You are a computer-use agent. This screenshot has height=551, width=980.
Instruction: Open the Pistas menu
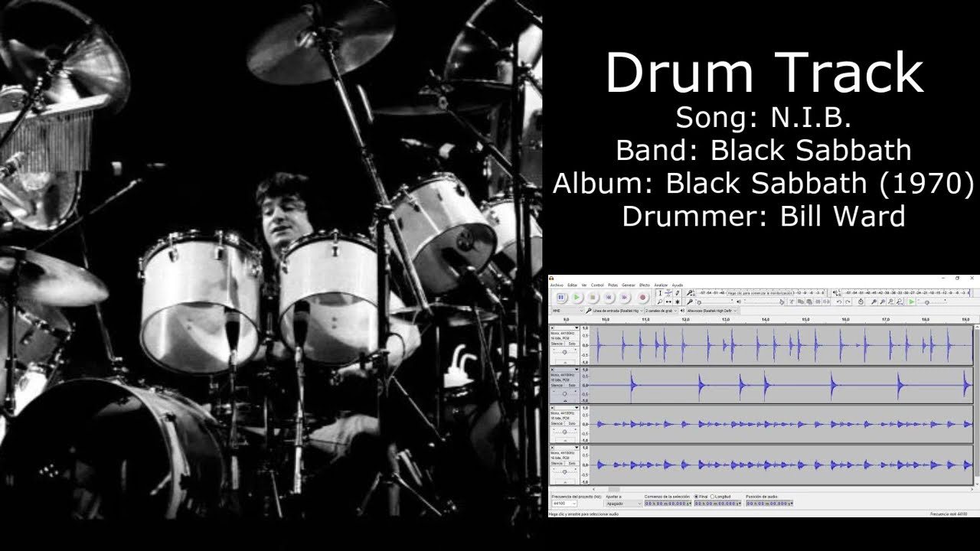click(612, 285)
